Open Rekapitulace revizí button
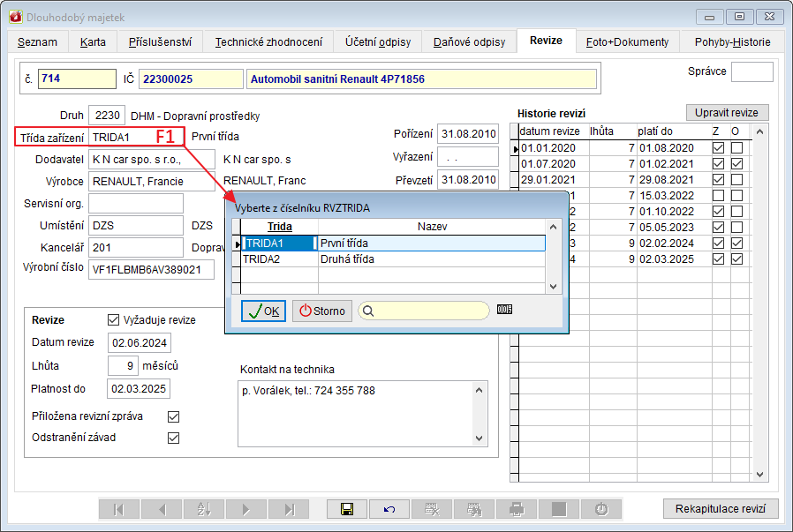Viewport: 793px width, 532px height. 721,509
